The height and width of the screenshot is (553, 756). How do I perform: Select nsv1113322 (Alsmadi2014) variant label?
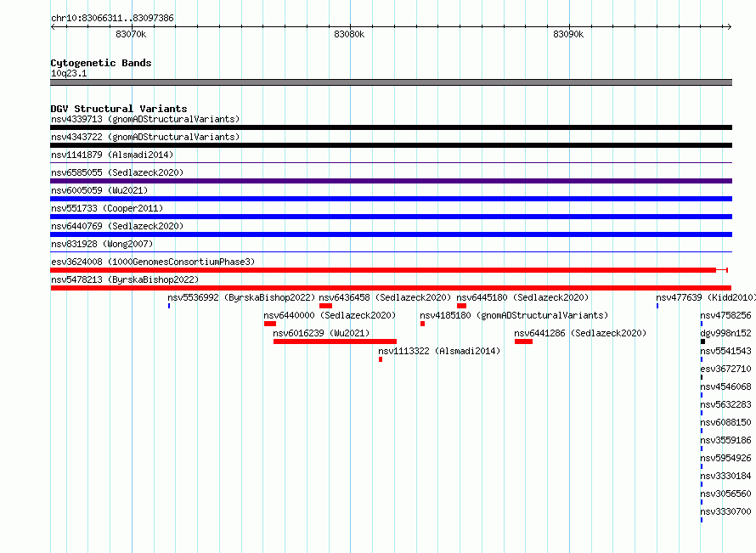(439, 351)
